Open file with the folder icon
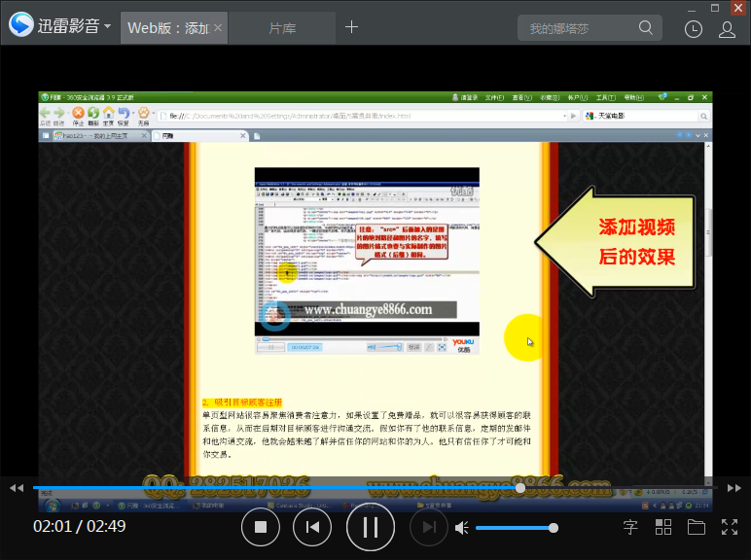 click(696, 527)
